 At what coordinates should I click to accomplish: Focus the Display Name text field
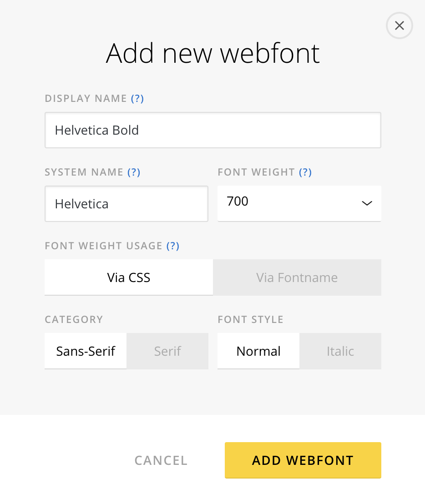click(x=212, y=131)
